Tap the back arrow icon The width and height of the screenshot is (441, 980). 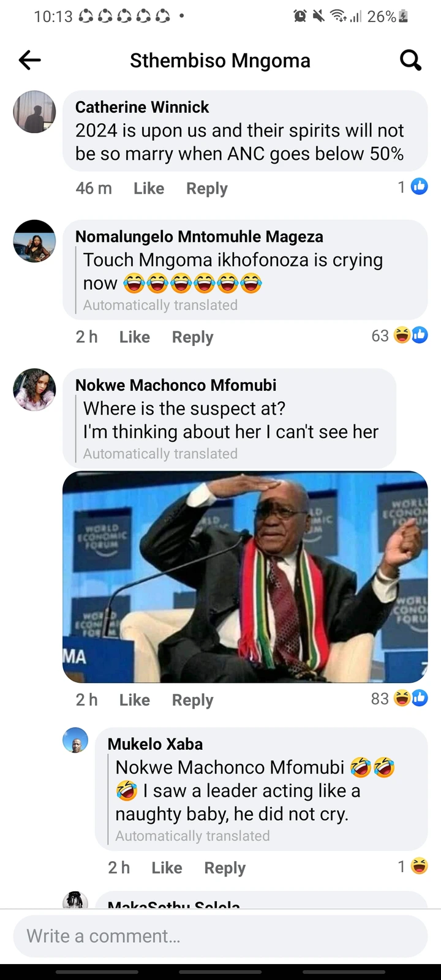point(29,60)
